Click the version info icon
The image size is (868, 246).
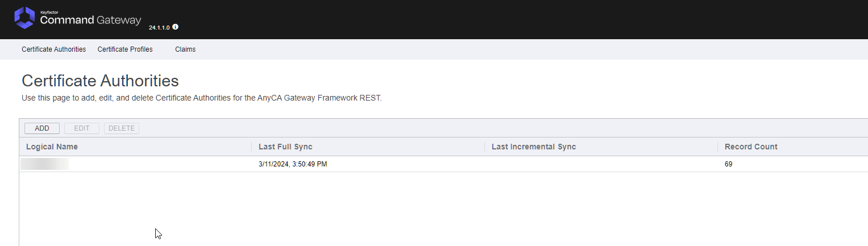pos(175,27)
